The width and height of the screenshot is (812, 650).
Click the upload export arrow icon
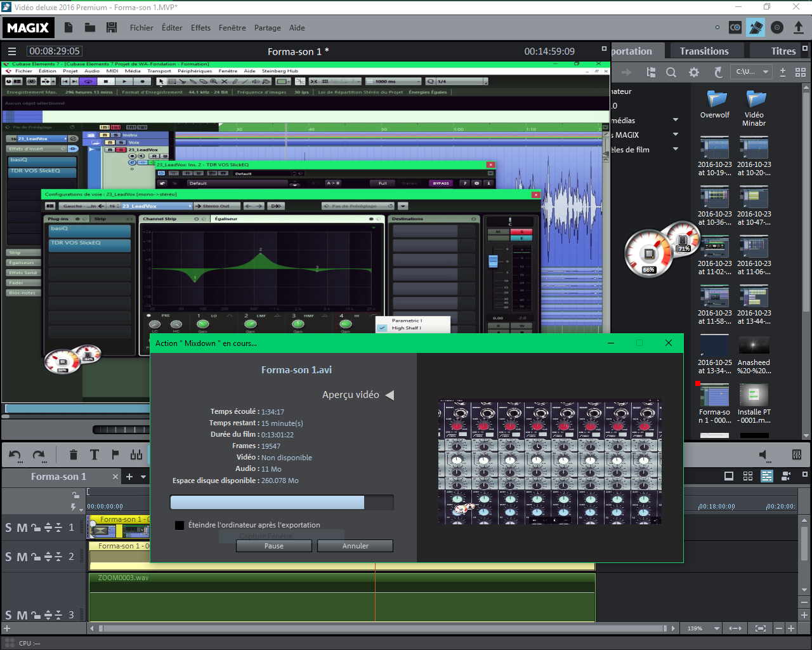799,27
